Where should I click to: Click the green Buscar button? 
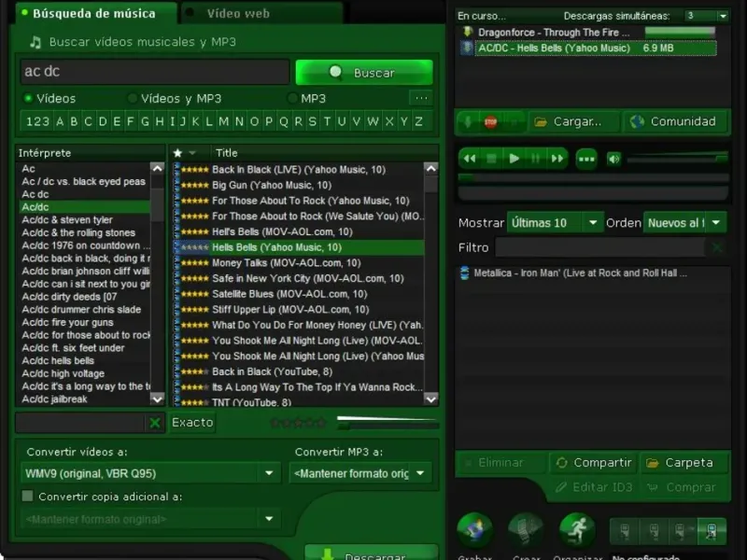point(364,73)
